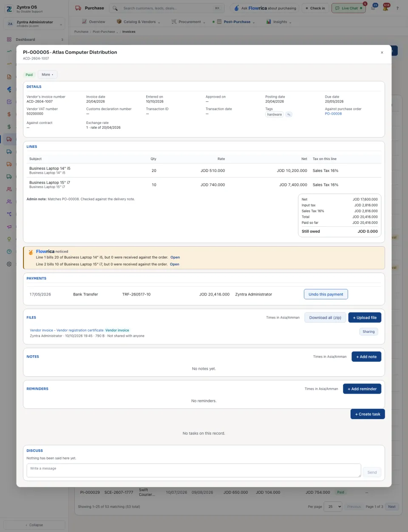The image size is (408, 532).
Task: Go to Next page of invoices
Action: (x=392, y=507)
